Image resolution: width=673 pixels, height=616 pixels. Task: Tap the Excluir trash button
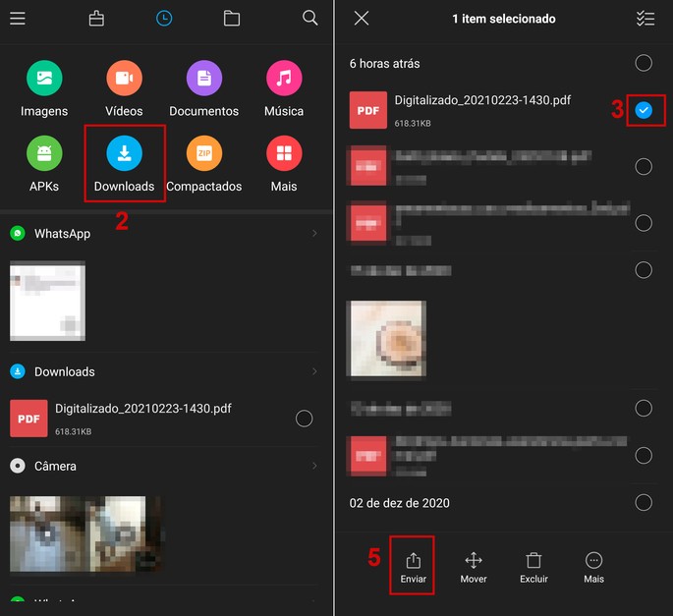coord(533,567)
